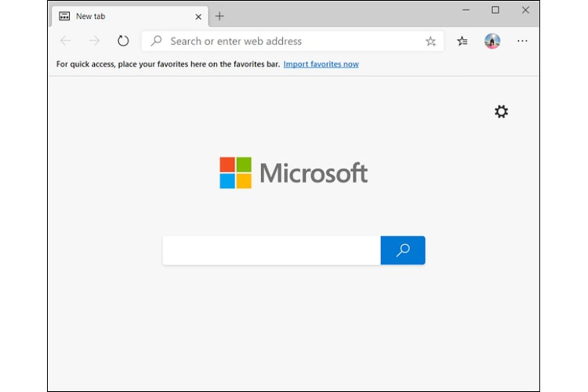The image size is (588, 392).
Task: Minimize the browser window
Action: click(466, 10)
